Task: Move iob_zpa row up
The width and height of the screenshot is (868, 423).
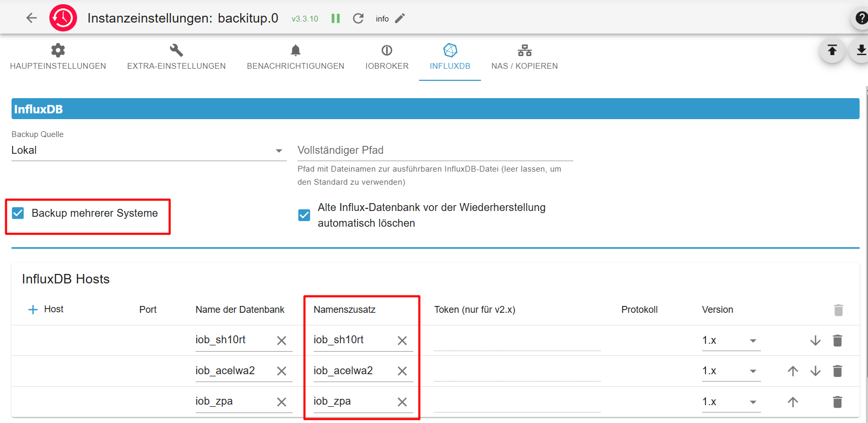Action: point(792,402)
